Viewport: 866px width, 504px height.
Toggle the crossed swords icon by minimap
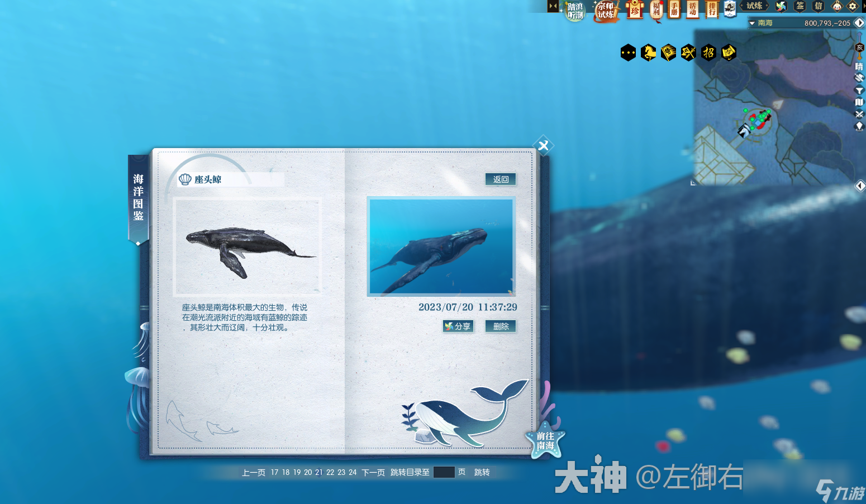859,114
